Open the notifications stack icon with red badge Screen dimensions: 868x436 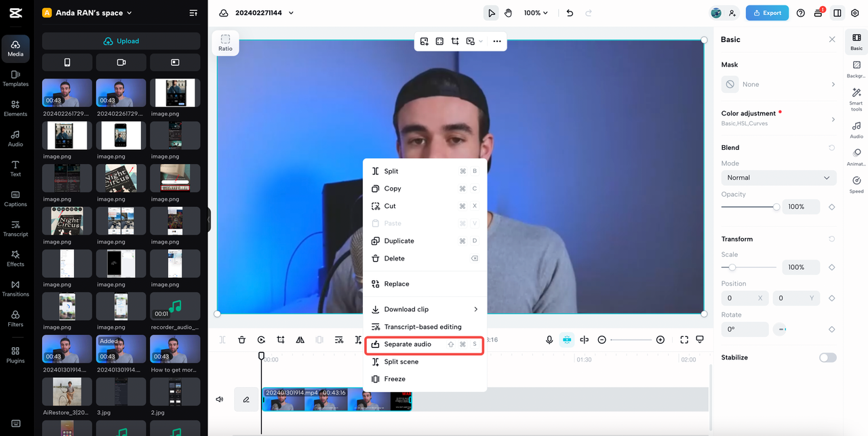(x=819, y=13)
